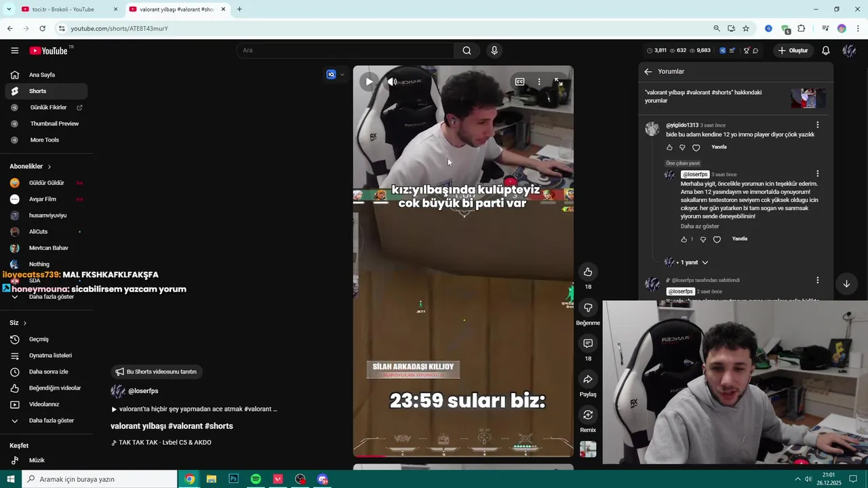Go to next Short with down arrow
This screenshot has width=868, height=488.
(846, 284)
